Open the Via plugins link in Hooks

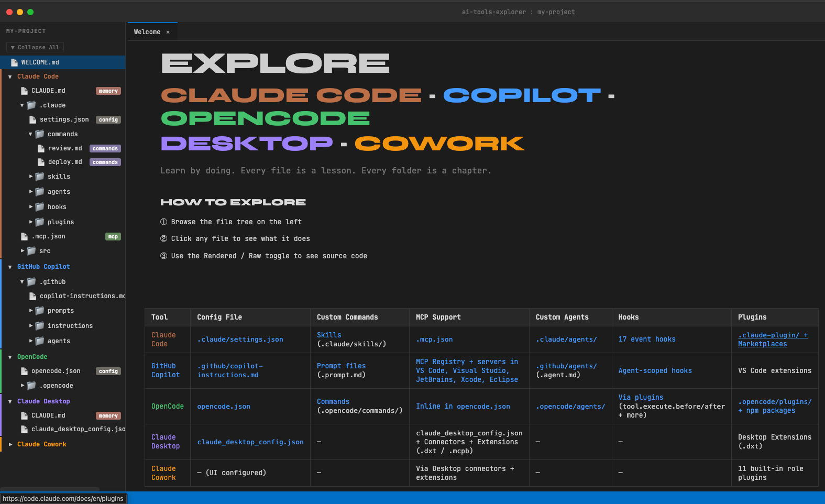(641, 398)
